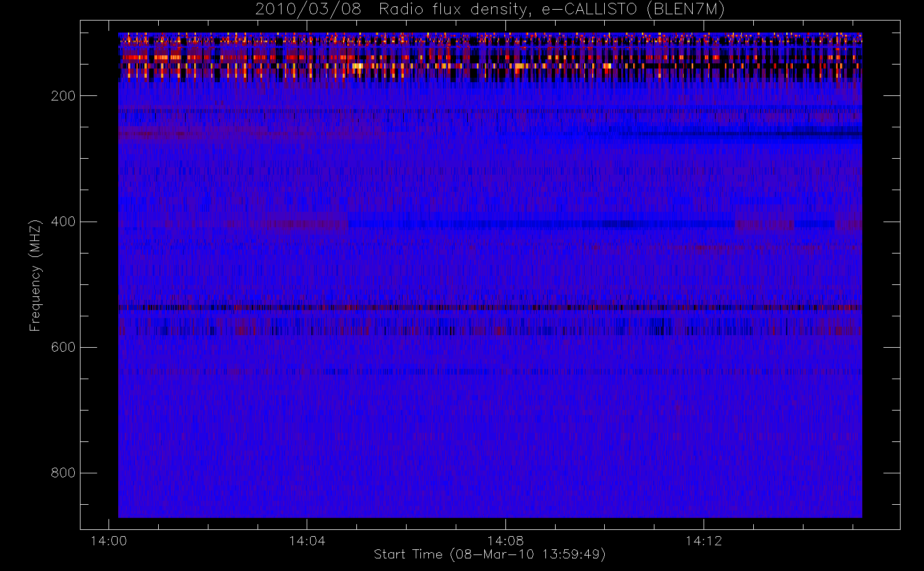Click the 'Frequency (MHZ)' y-axis label
This screenshot has height=571, width=924.
pyautogui.click(x=35, y=275)
